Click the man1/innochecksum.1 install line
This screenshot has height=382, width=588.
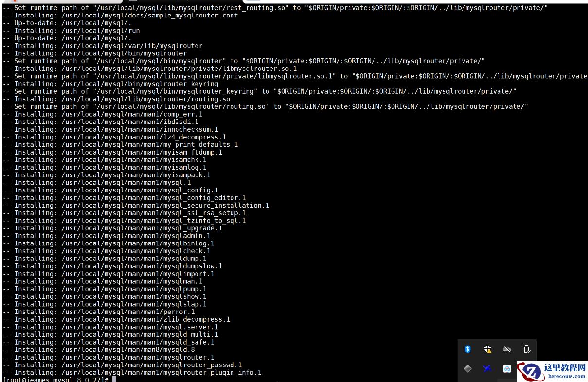[x=110, y=129]
